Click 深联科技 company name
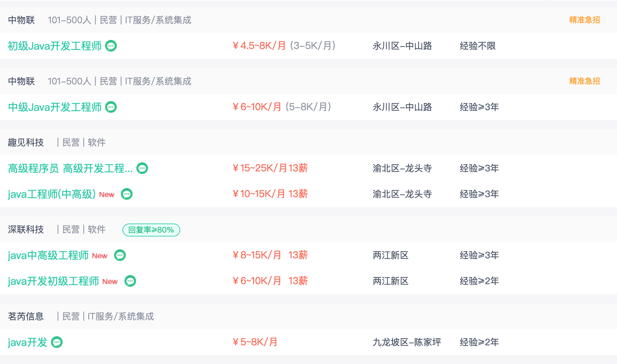Screen dimensions: 617x364 click(26, 229)
